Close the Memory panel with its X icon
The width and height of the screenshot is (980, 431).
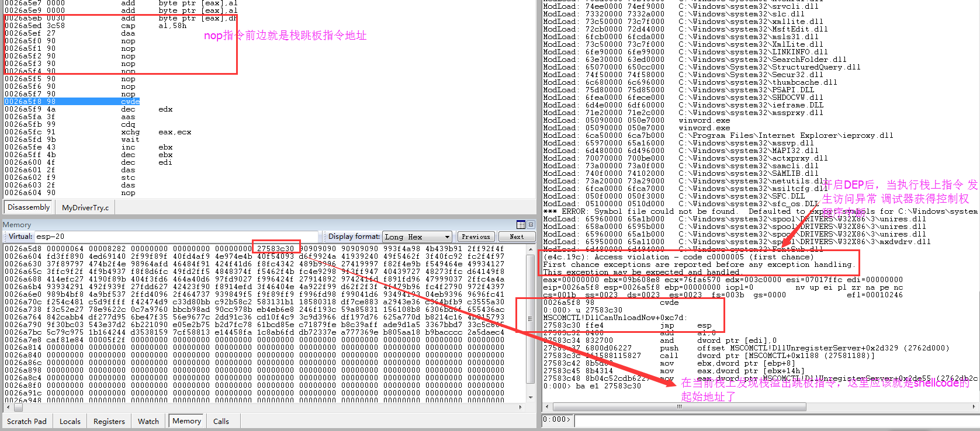tap(531, 225)
